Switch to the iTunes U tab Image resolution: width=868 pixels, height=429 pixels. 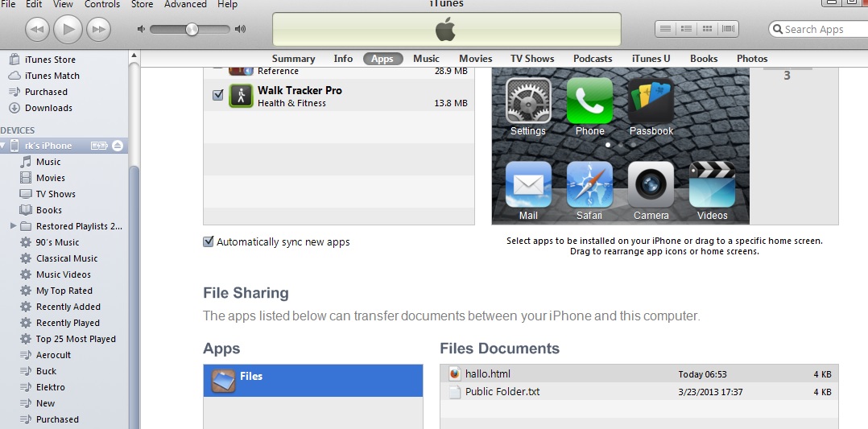point(651,59)
